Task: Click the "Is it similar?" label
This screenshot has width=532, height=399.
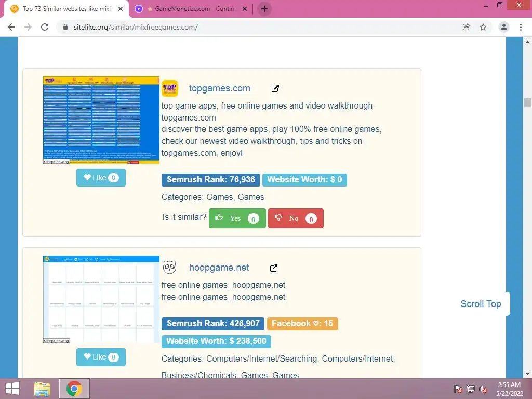Action: (184, 217)
